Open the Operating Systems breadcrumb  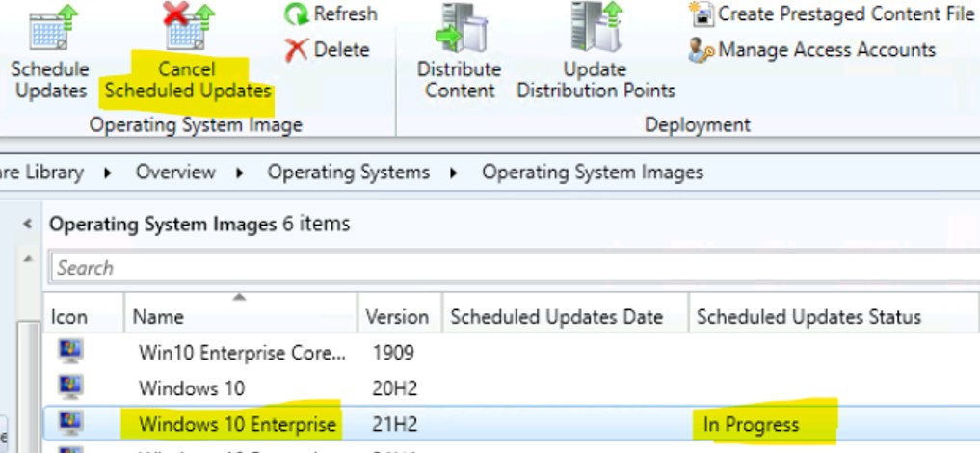click(349, 172)
